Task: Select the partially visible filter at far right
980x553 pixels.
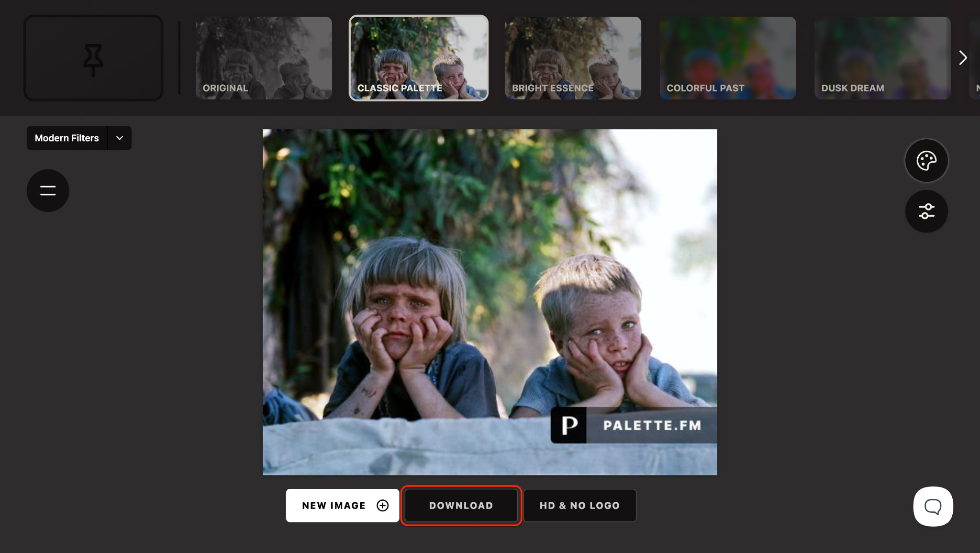Action: (975, 58)
